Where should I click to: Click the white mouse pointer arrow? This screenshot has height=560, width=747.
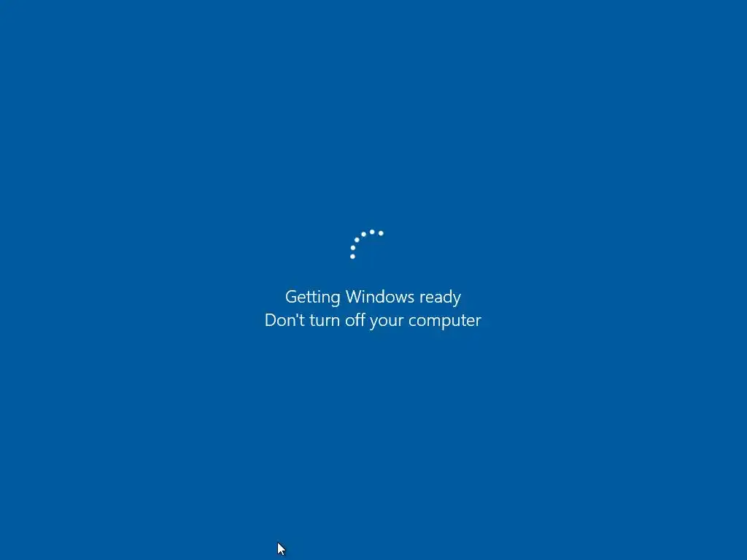pyautogui.click(x=281, y=549)
